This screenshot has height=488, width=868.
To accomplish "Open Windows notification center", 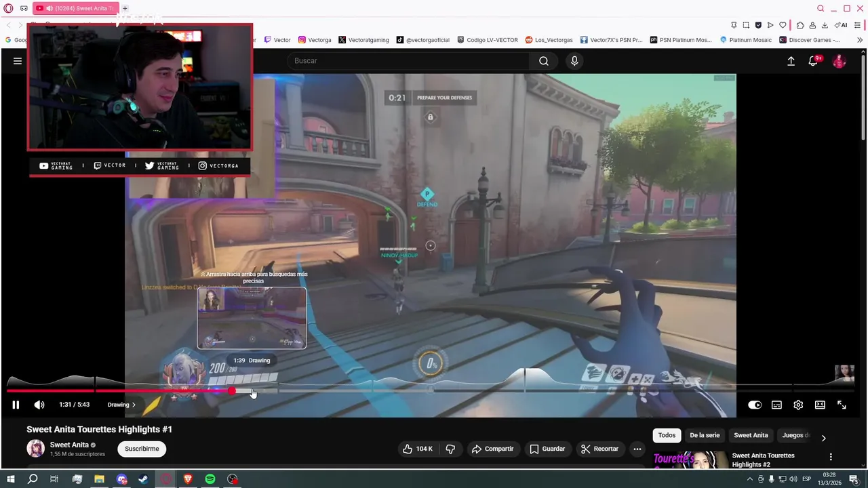I will (854, 479).
